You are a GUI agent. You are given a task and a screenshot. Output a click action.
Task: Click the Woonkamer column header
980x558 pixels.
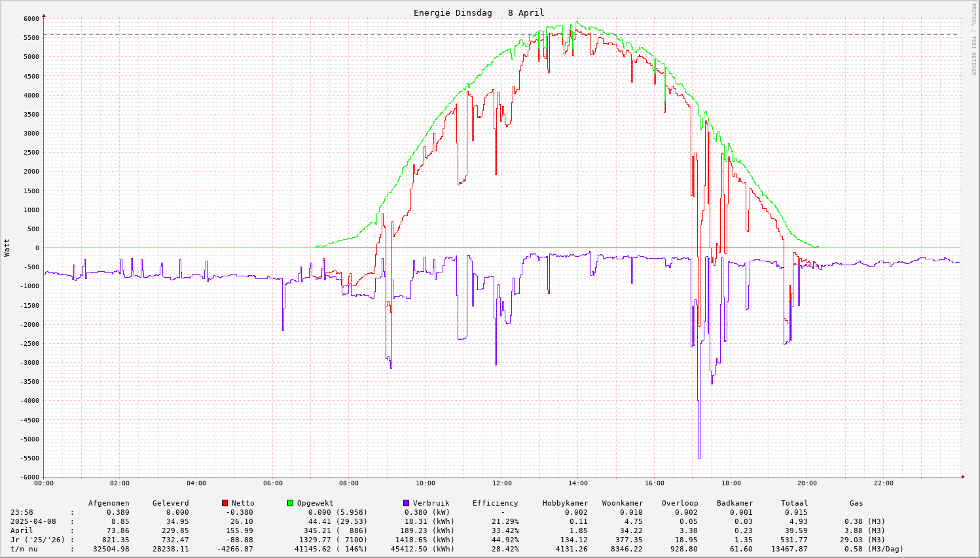623,503
